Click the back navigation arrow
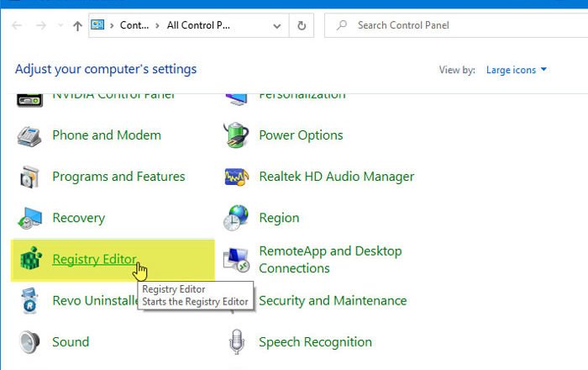This screenshot has height=370, width=588. [17, 25]
